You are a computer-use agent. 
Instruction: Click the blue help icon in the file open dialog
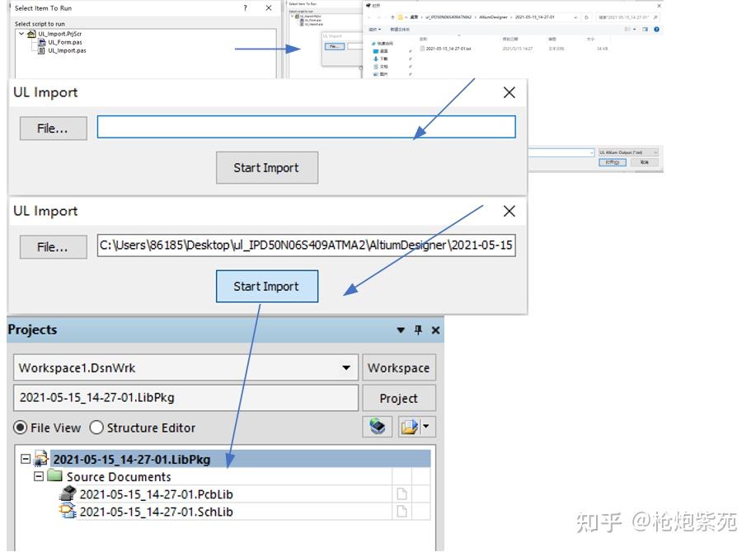656,30
